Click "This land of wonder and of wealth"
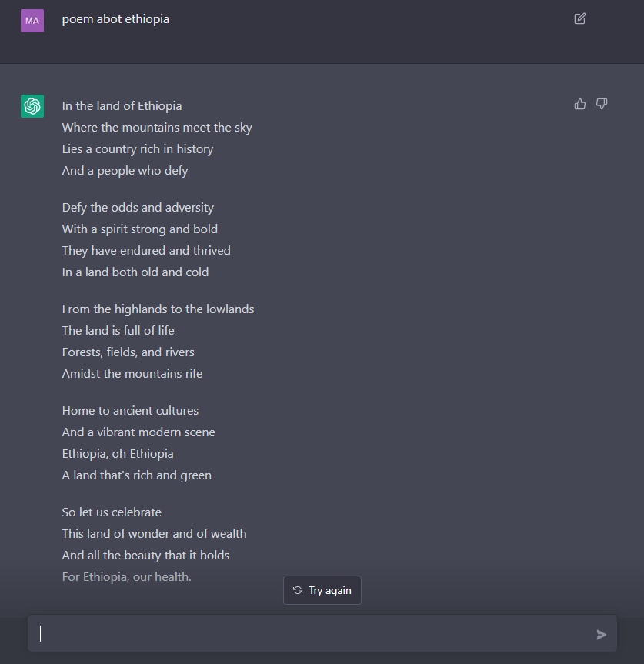Image resolution: width=644 pixels, height=664 pixels. click(x=154, y=534)
